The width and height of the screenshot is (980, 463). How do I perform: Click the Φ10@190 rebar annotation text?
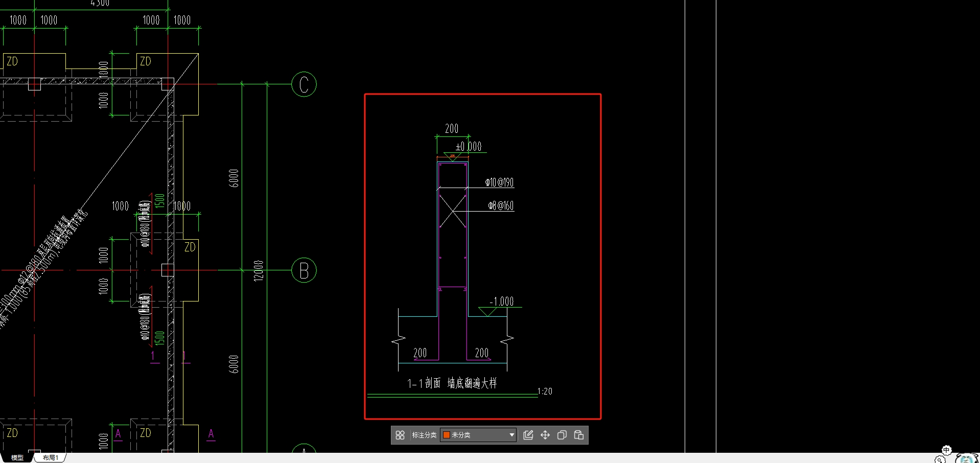tap(499, 182)
